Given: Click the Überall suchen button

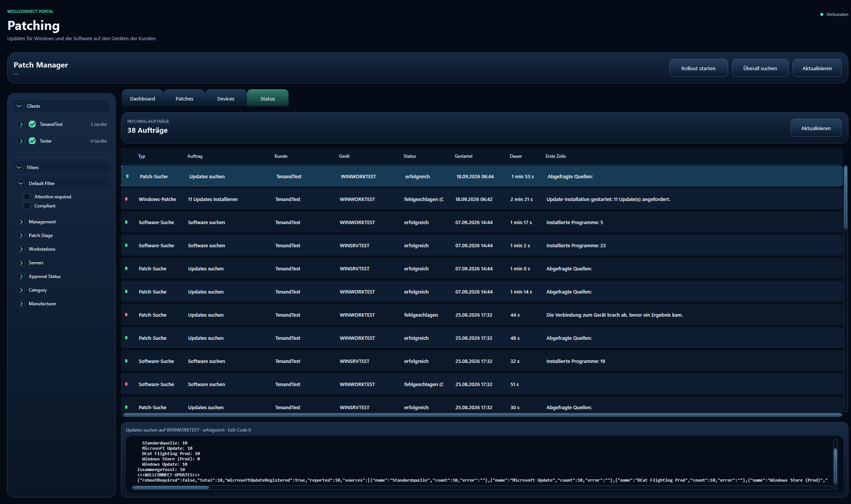Looking at the screenshot, I should click(x=760, y=68).
